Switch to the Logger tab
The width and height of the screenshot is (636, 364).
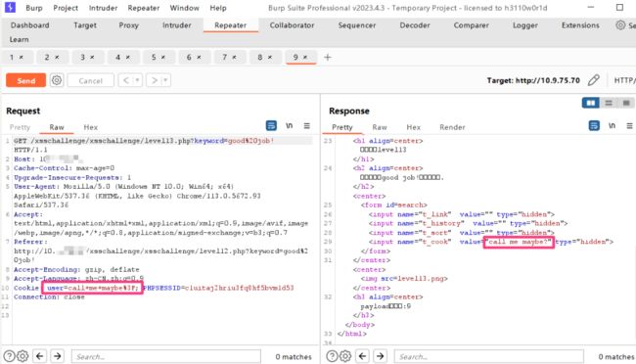coord(524,25)
